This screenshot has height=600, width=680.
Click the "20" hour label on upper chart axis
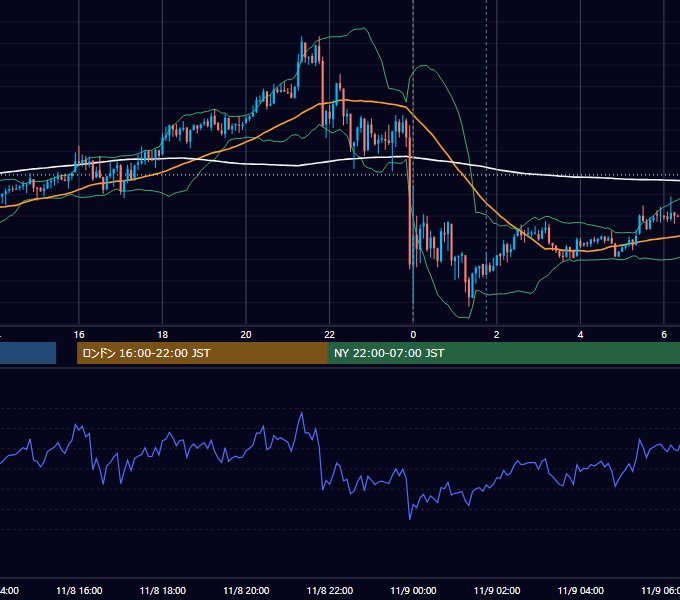(x=246, y=335)
